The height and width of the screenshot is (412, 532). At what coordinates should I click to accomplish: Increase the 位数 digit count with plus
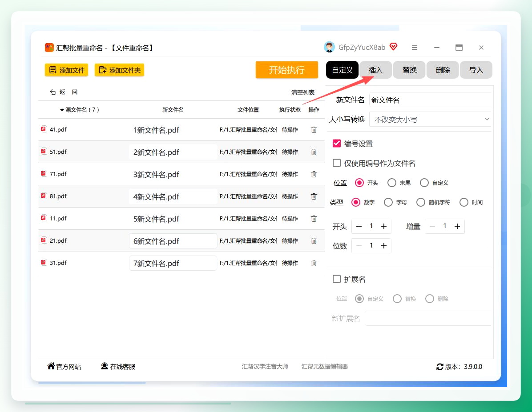click(x=384, y=246)
